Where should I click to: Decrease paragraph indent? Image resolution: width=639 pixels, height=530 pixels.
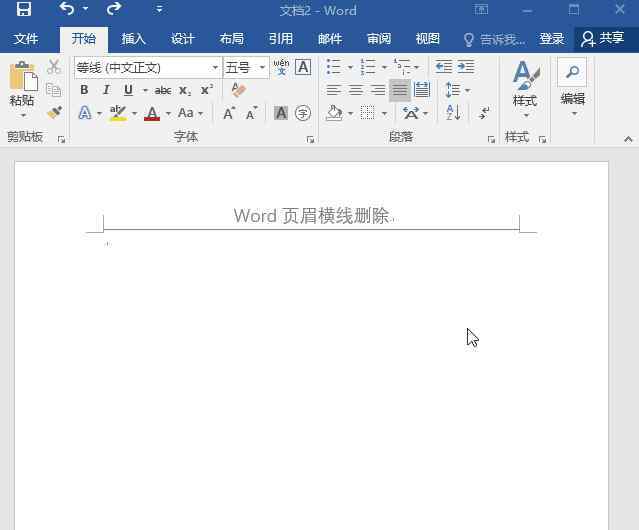coord(444,67)
